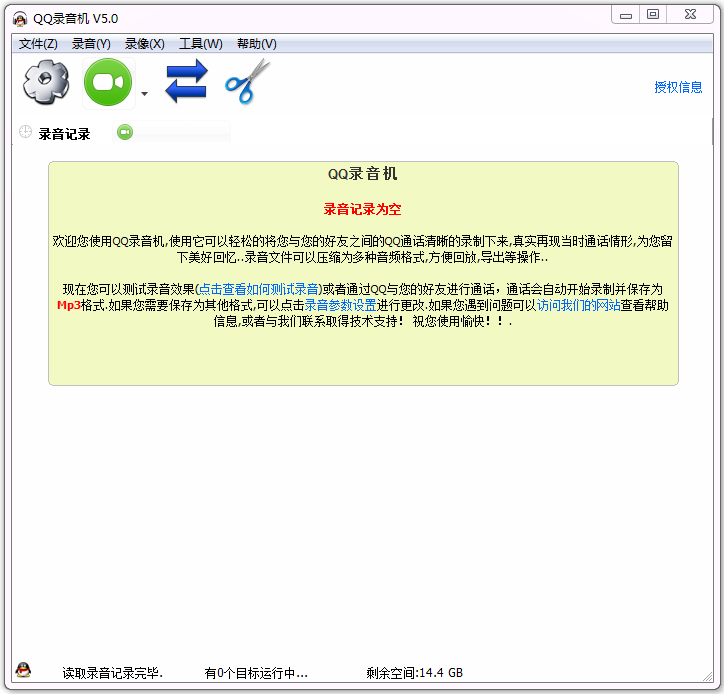Open the 录像(X) menu
This screenshot has height=694, width=724.
coord(145,44)
